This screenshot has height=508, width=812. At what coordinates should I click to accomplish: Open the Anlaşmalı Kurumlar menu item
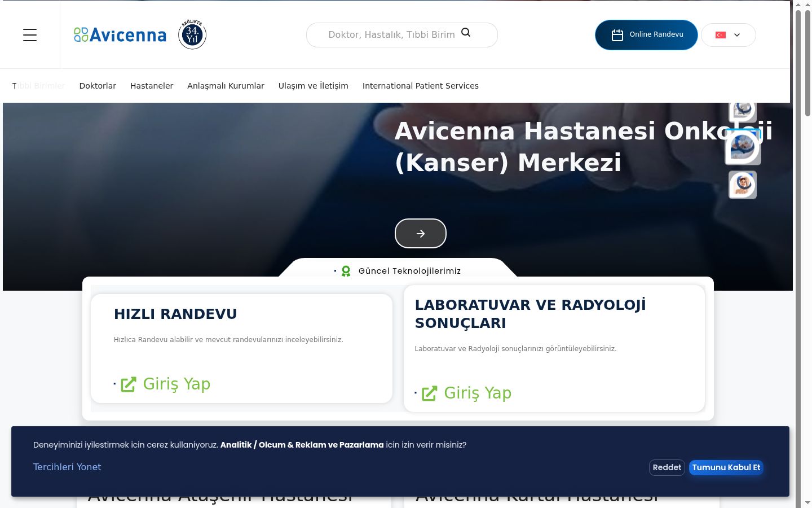click(226, 86)
